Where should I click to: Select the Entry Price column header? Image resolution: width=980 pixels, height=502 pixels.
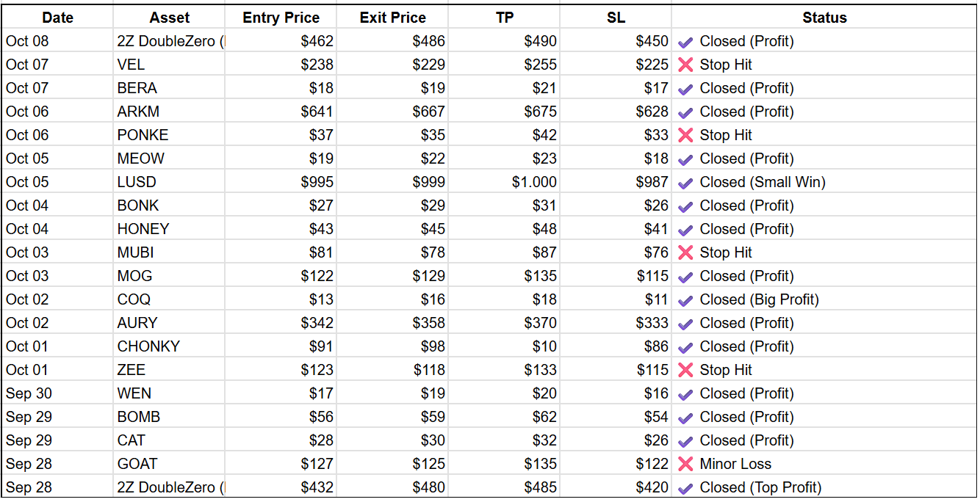(281, 18)
